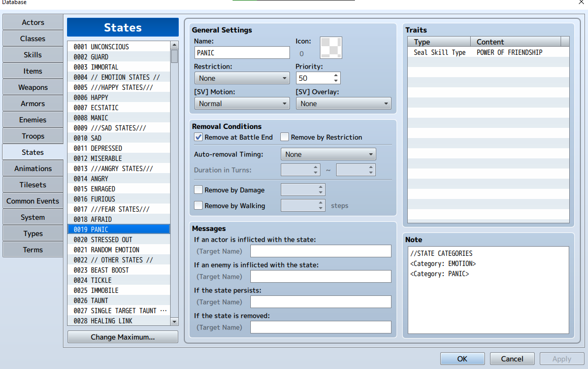Select state 0014 ANGRY
Viewport: 588px width, 369px height.
click(119, 179)
